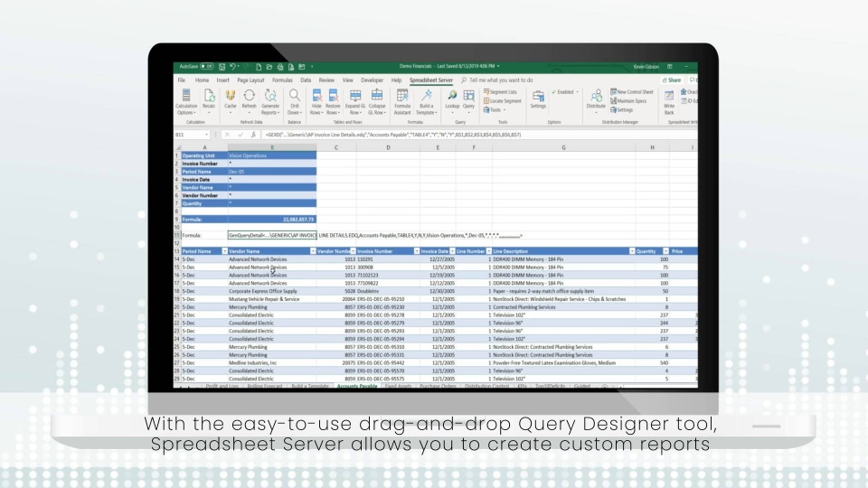Switch to the Page Layout tab
Image resolution: width=868 pixels, height=488 pixels.
point(250,80)
